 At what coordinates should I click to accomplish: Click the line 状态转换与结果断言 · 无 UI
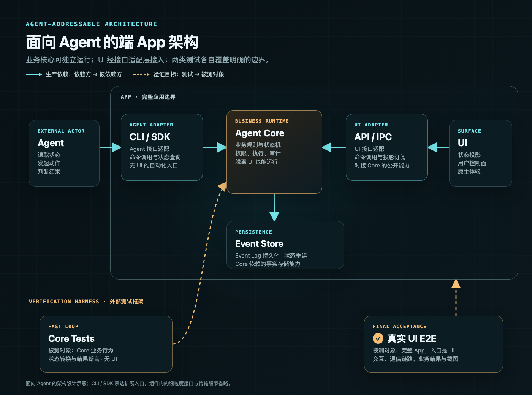point(82,359)
